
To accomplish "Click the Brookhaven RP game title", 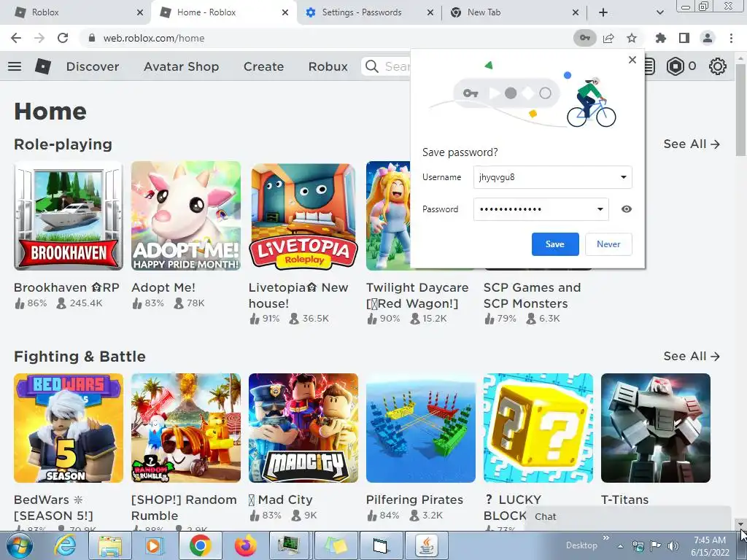I will click(x=66, y=287).
